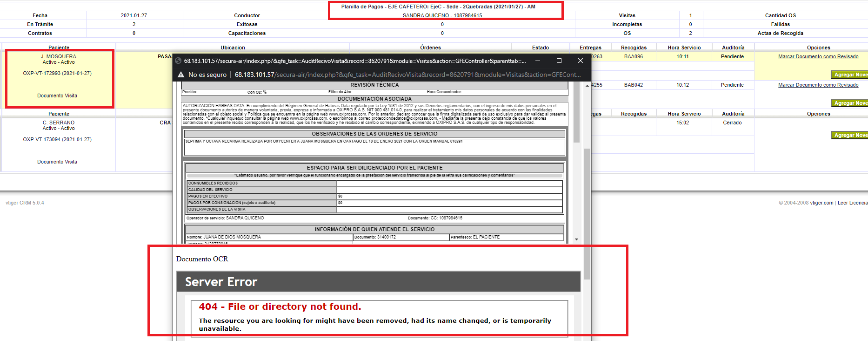This screenshot has width=868, height=341.
Task: Click the 'Estado' column header
Action: (x=541, y=48)
